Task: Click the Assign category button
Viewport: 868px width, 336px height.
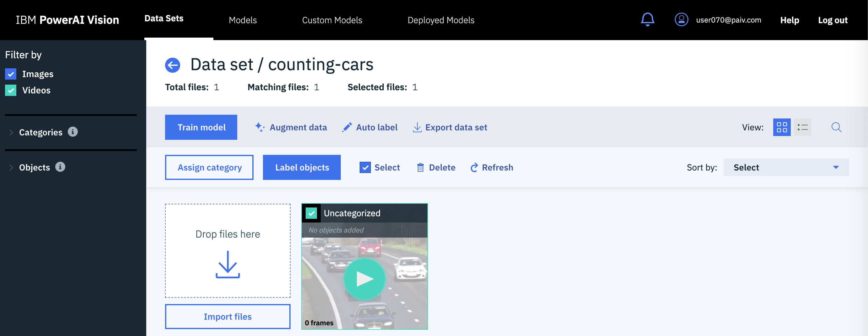Action: click(x=209, y=167)
